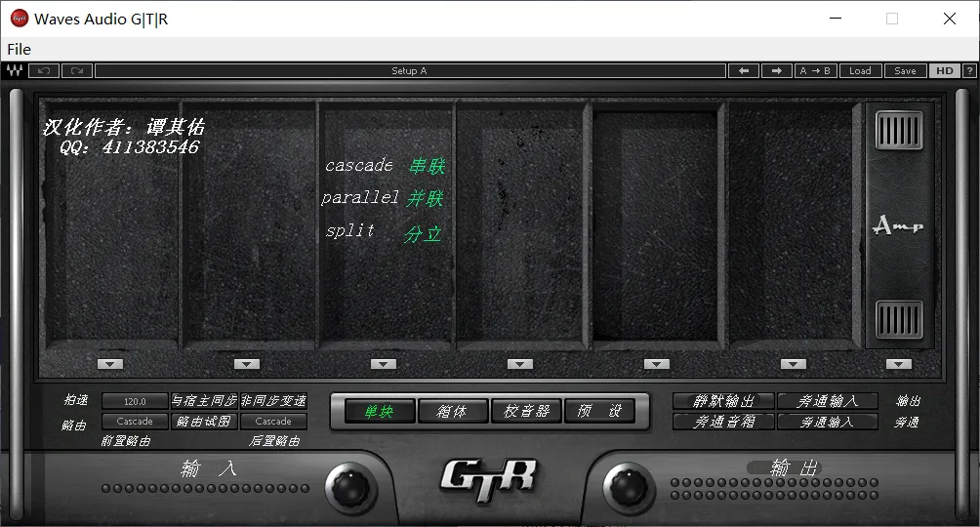The height and width of the screenshot is (527, 980).
Task: Go to next preset with right arrow
Action: click(x=776, y=70)
